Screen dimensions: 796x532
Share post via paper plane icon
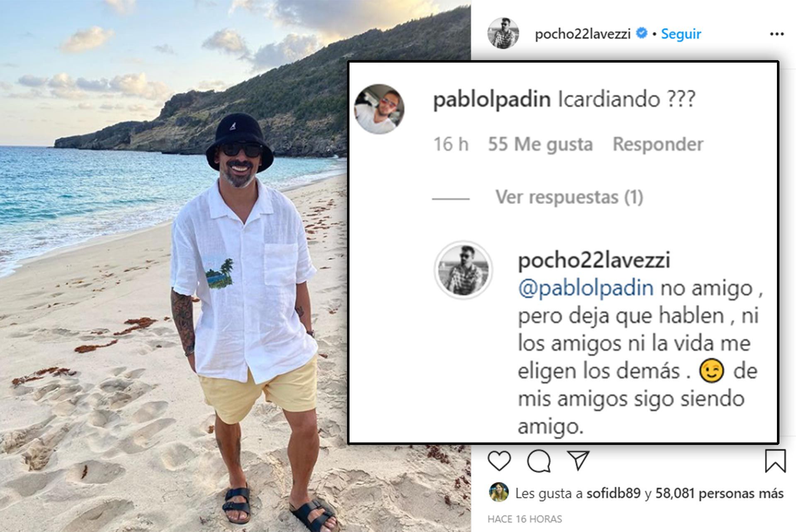tap(578, 460)
